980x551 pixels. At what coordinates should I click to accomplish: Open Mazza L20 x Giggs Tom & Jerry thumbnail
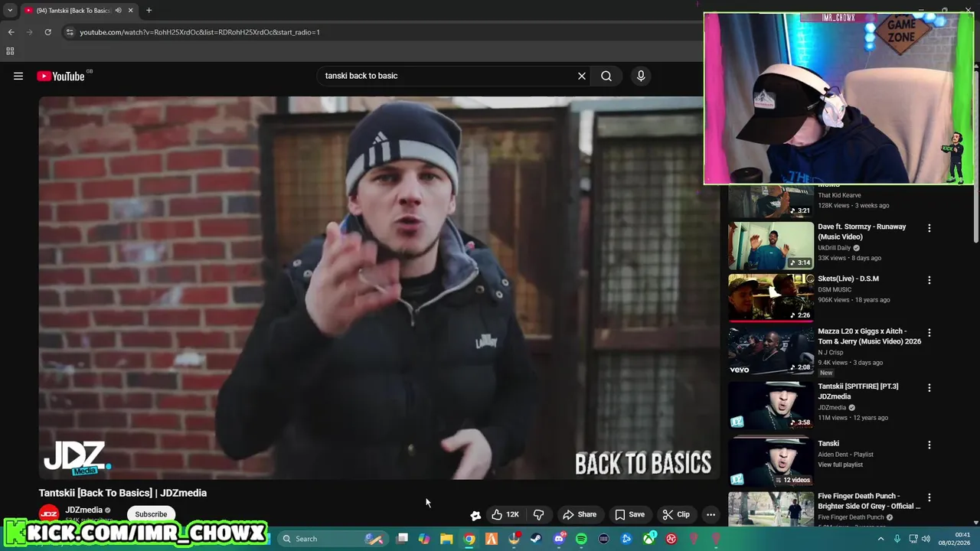[x=771, y=350]
